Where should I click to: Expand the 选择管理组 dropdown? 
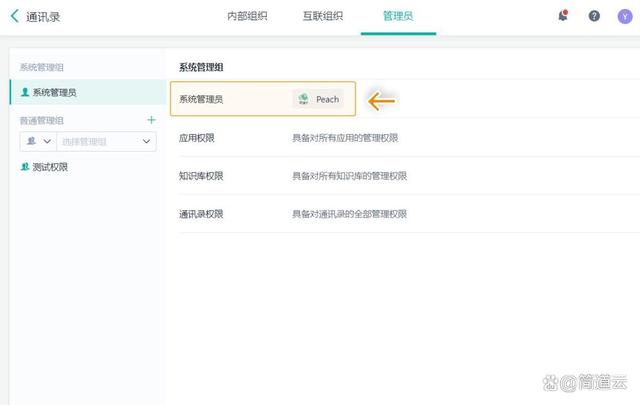pyautogui.click(x=105, y=142)
